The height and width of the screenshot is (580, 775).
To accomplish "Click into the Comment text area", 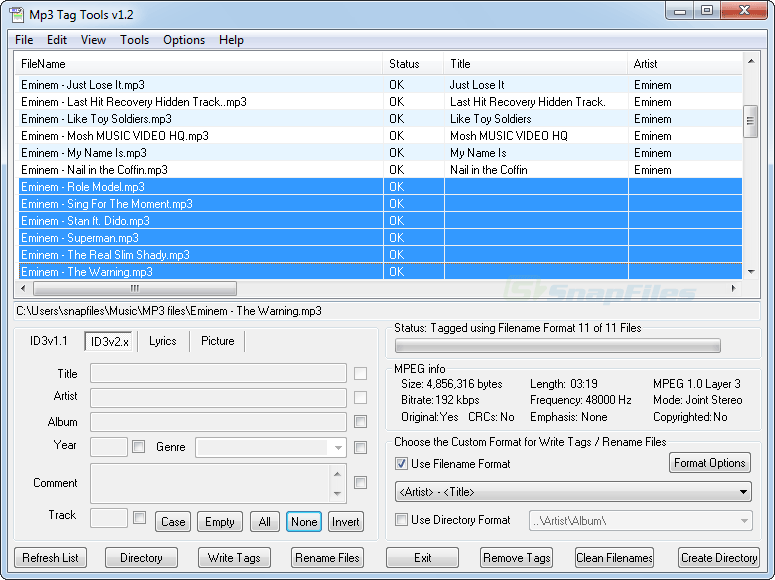I will (210, 483).
